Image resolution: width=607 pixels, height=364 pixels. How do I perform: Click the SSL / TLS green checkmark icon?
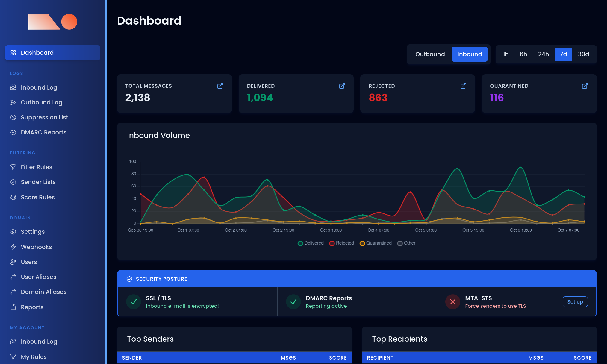click(134, 302)
